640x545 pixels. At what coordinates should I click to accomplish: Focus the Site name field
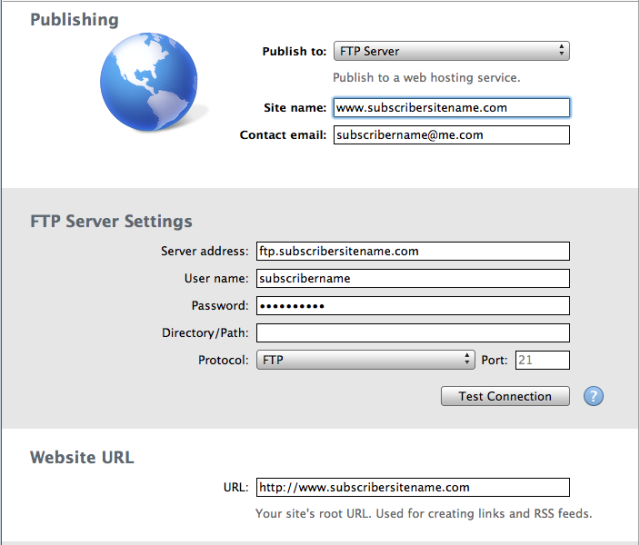(x=451, y=108)
